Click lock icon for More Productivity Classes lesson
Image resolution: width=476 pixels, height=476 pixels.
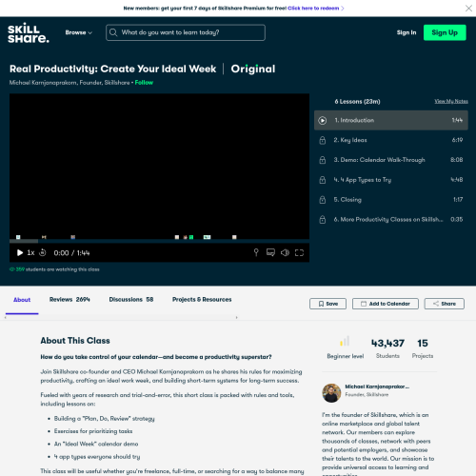click(x=323, y=220)
